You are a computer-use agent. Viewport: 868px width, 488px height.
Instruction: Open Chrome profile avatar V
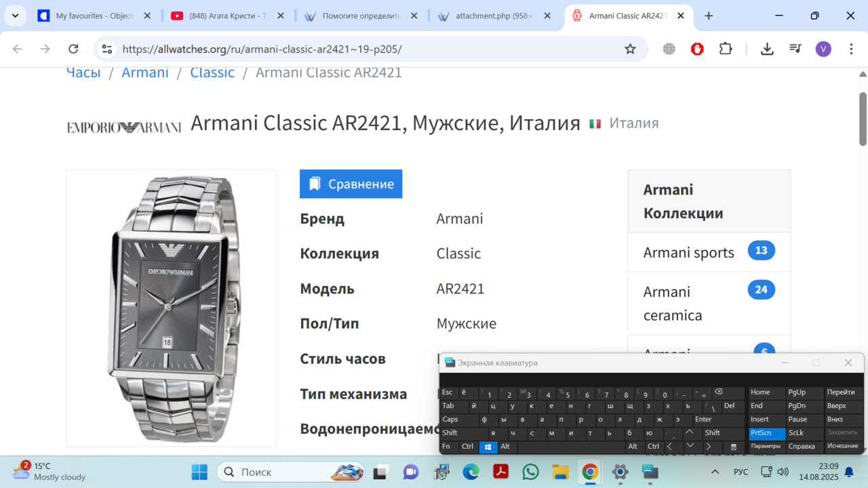[823, 49]
